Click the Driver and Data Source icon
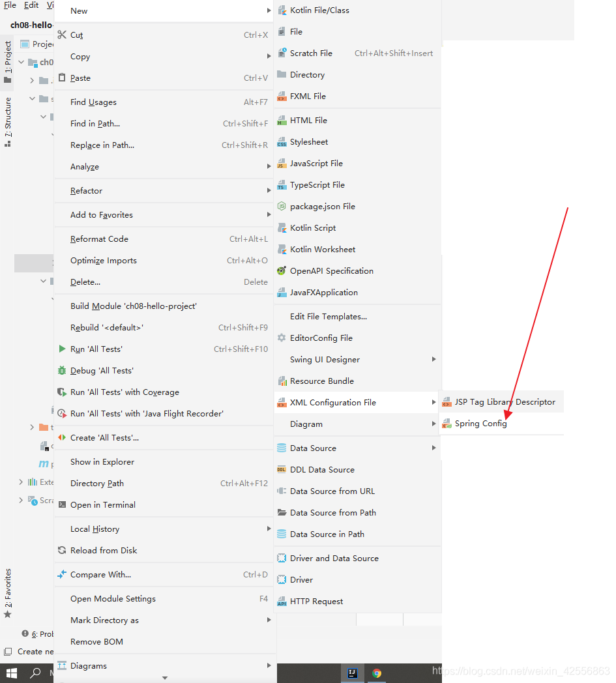The height and width of the screenshot is (683, 616). [282, 558]
